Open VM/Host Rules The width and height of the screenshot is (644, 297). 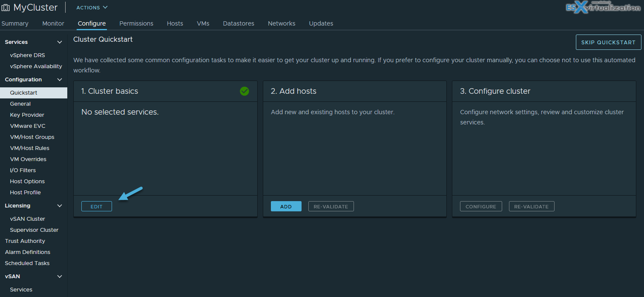(30, 148)
